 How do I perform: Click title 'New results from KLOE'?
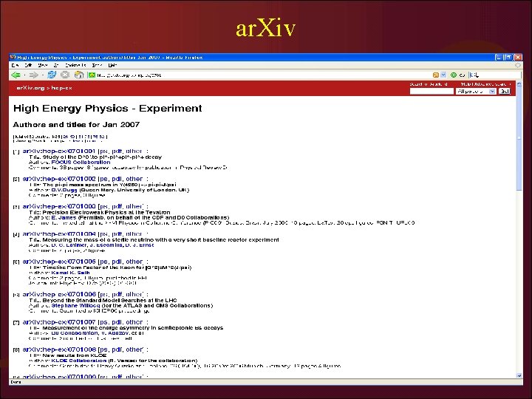(75, 355)
